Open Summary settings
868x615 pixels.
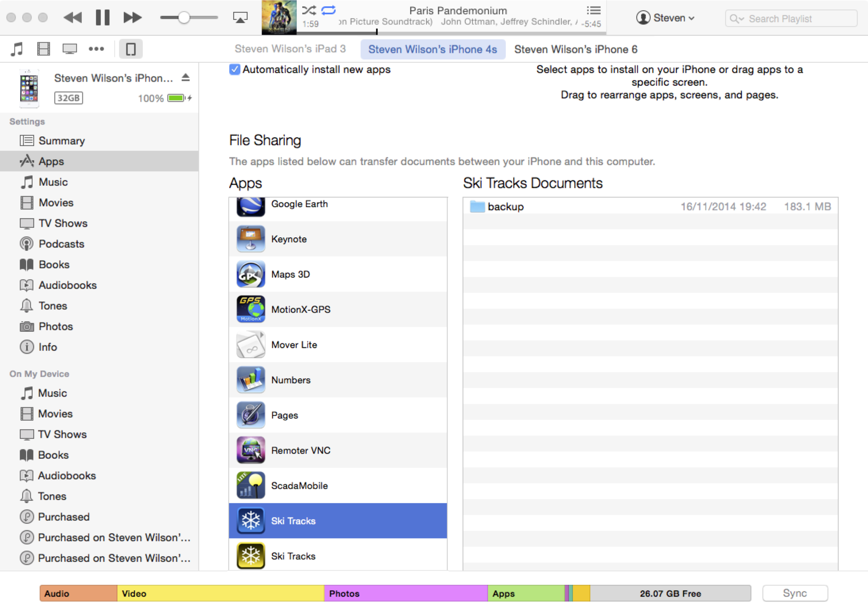[99, 140]
